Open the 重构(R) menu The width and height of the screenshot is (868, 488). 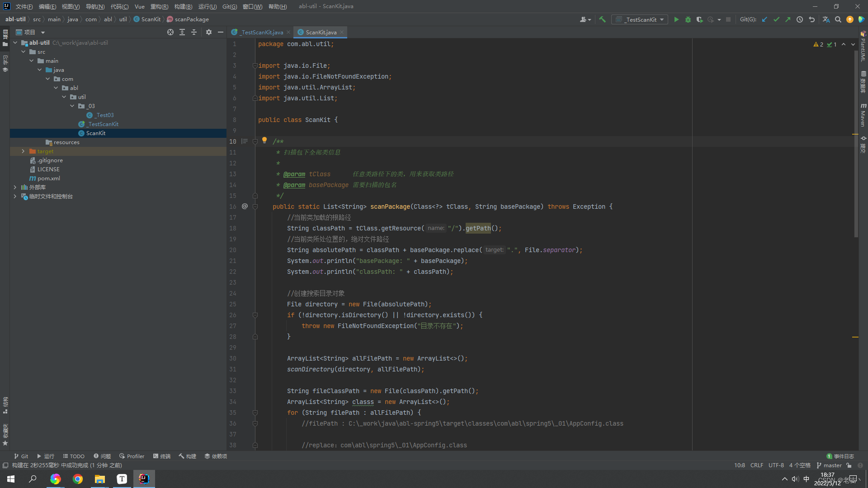[x=159, y=6]
